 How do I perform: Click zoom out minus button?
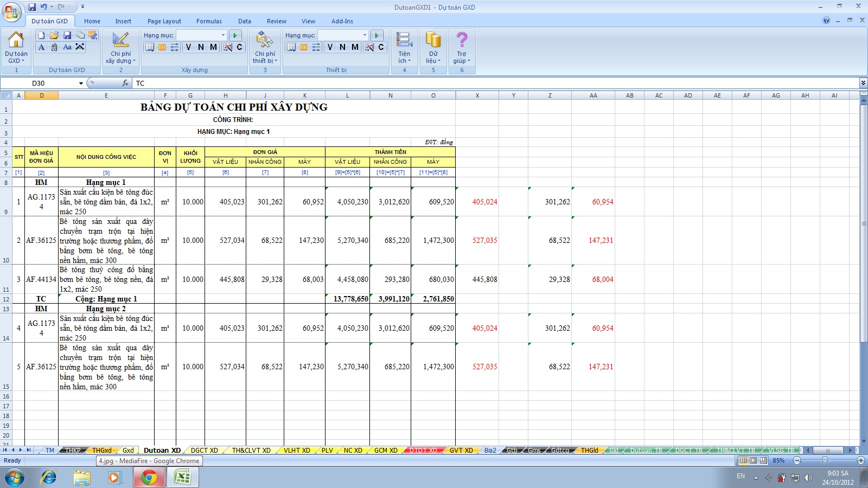(x=797, y=460)
